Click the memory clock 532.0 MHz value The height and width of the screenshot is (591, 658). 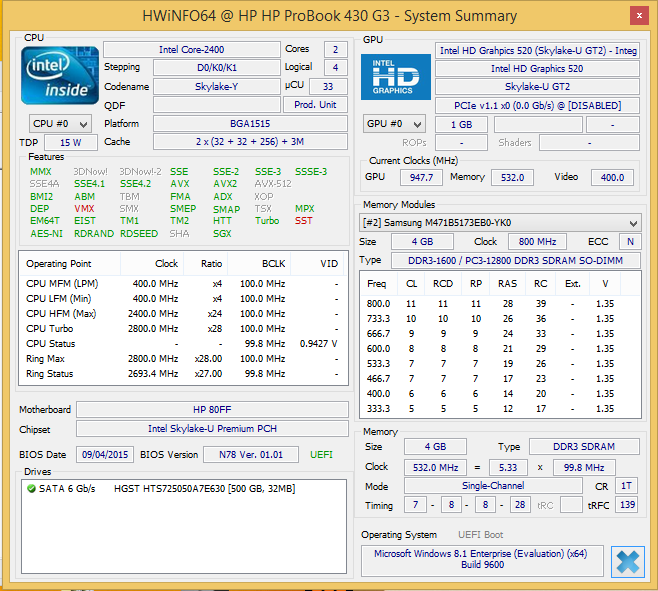(436, 468)
